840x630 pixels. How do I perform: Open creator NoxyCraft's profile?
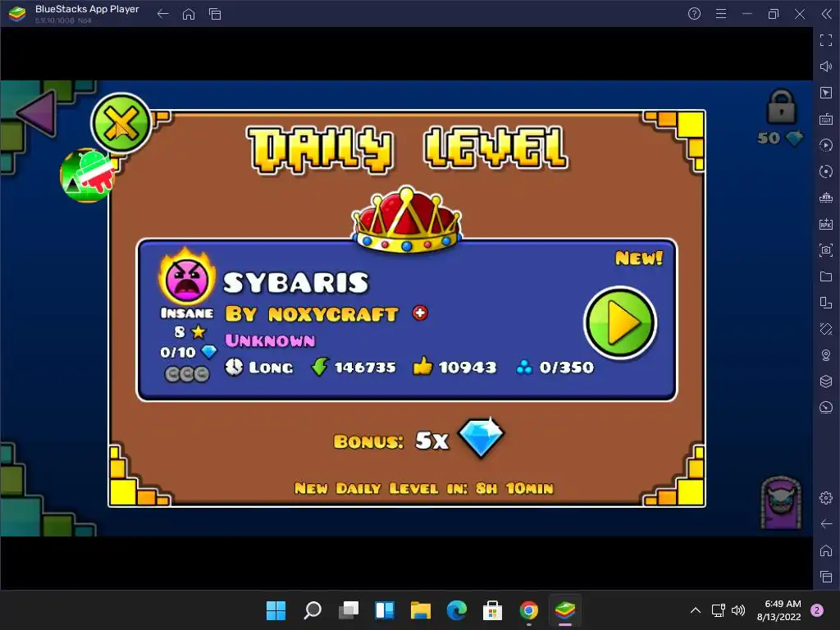[311, 314]
